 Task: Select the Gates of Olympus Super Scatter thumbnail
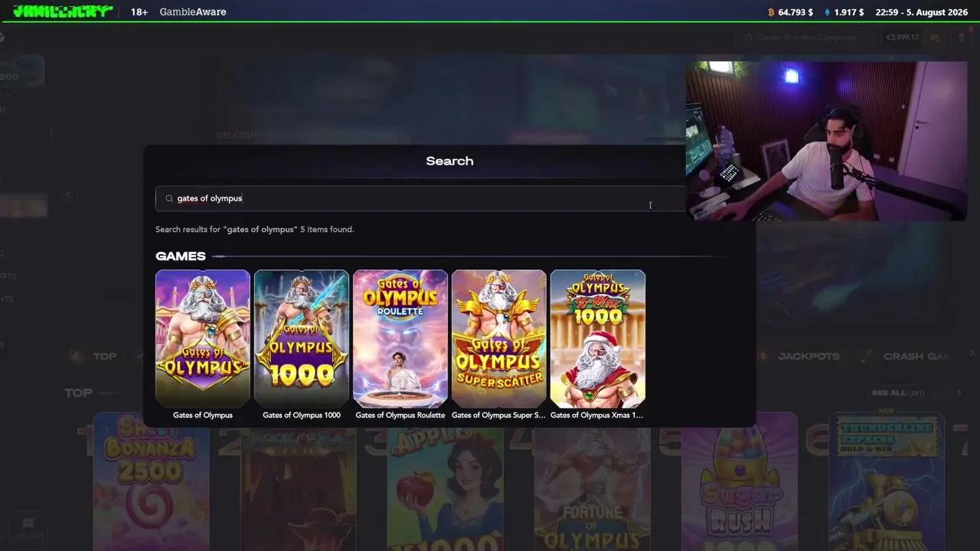[499, 338]
